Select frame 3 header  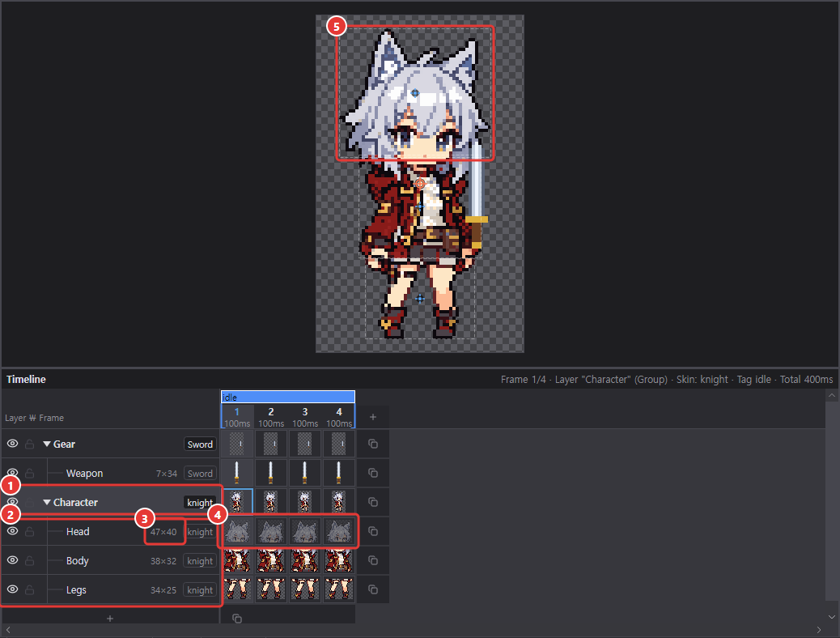tap(305, 417)
